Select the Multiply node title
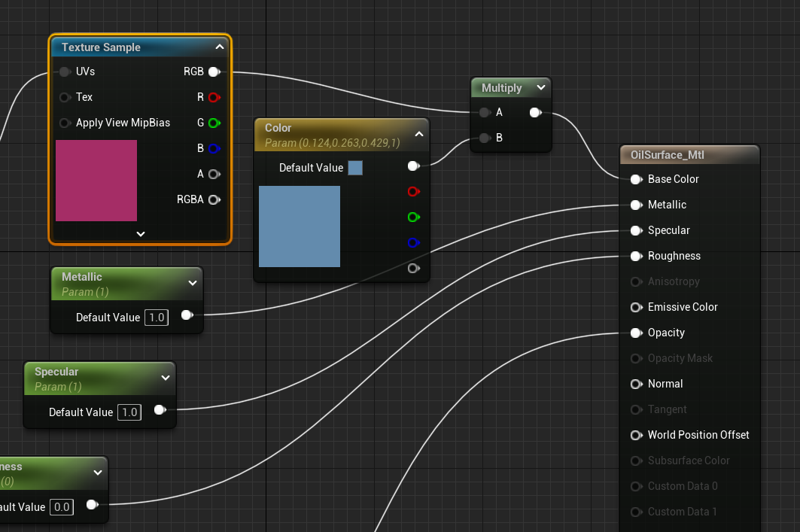Image resolution: width=800 pixels, height=532 pixels. coord(501,88)
